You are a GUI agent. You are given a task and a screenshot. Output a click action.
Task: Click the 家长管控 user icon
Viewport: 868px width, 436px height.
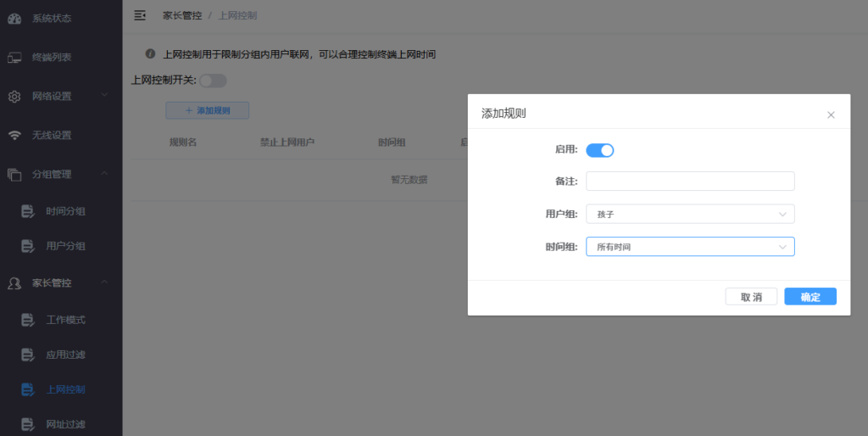14,283
